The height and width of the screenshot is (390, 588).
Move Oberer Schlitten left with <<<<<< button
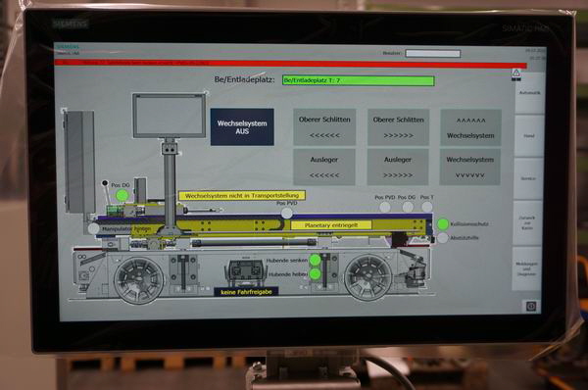tap(324, 127)
